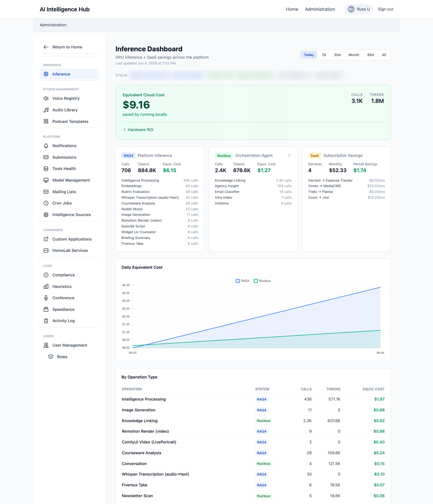Screen dimensions: 433x504
Task: Click the SaaS badge on Subscription Savings card
Action: [x=315, y=156]
